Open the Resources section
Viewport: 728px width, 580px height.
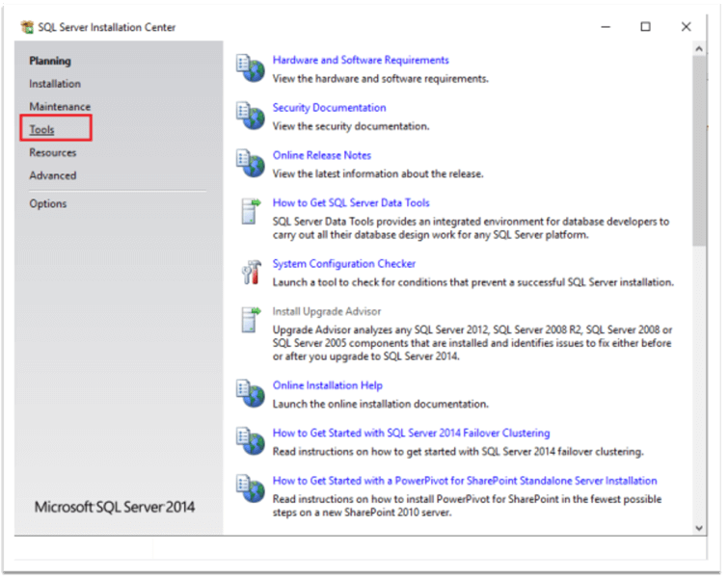click(x=52, y=152)
